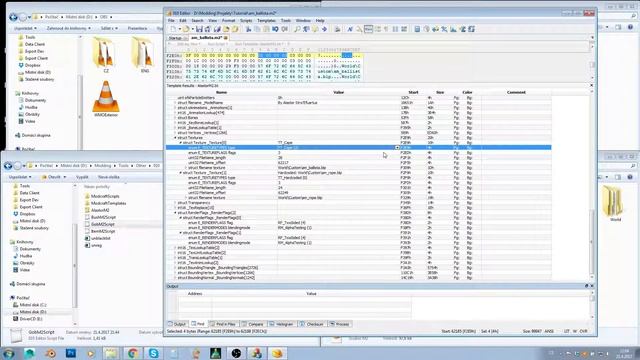Switch to the Find in Files bottom tab
Screen dimensions: 640x360
pyautogui.click(x=223, y=324)
